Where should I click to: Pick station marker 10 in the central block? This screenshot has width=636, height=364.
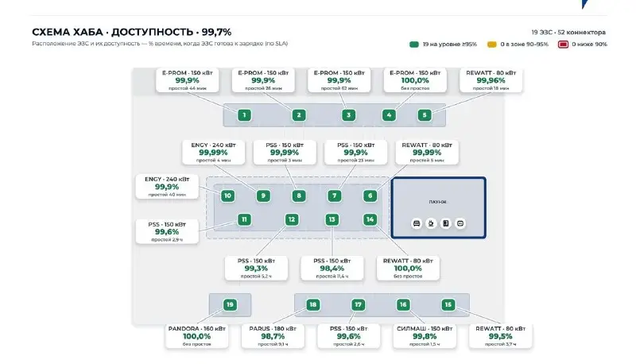(227, 196)
